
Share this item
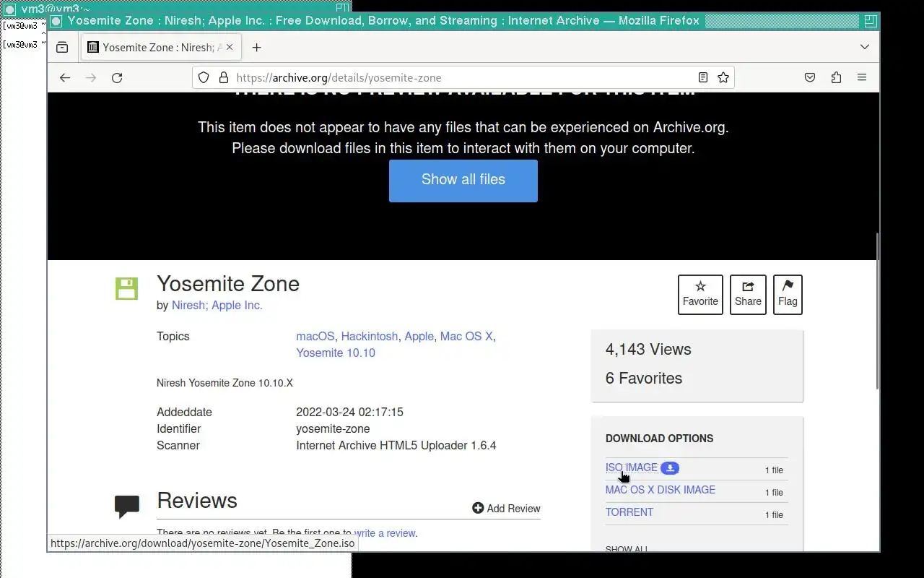tap(748, 294)
